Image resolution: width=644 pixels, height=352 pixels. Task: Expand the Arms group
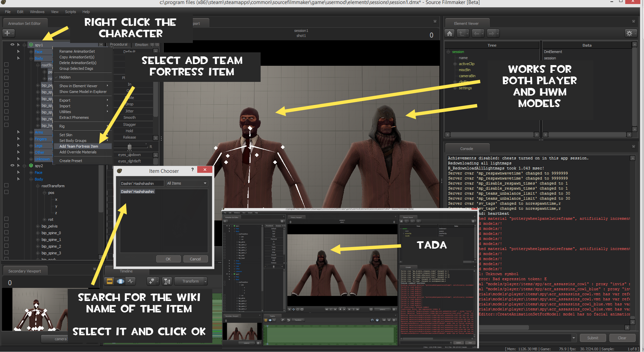(x=31, y=132)
